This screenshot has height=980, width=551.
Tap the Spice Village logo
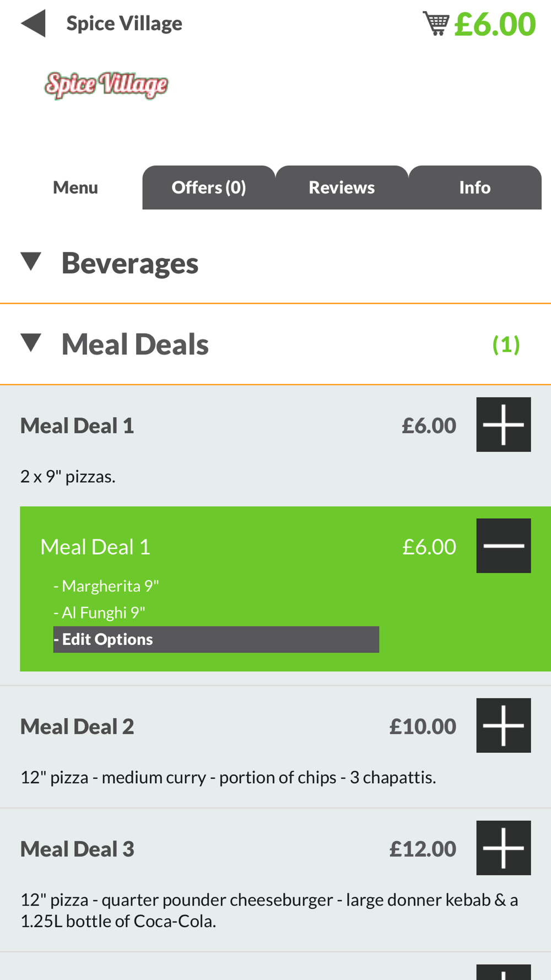click(106, 85)
